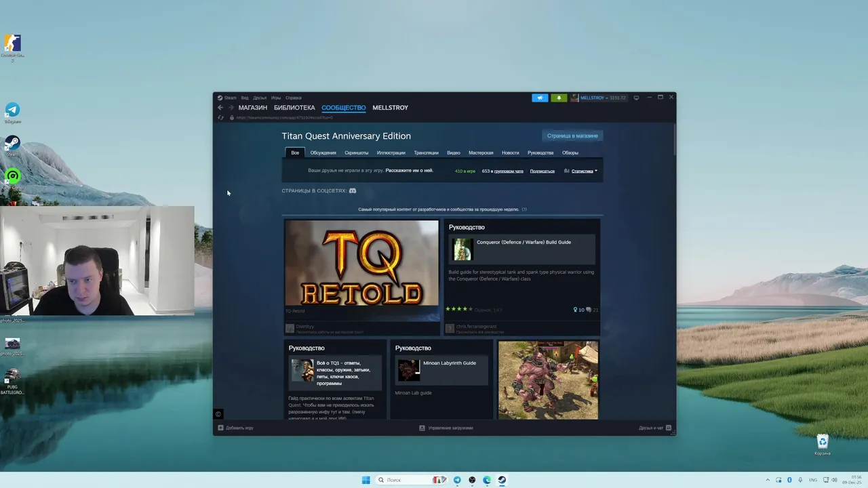The width and height of the screenshot is (868, 488).
Task: Click Расскажите им о ней link
Action: click(410, 171)
